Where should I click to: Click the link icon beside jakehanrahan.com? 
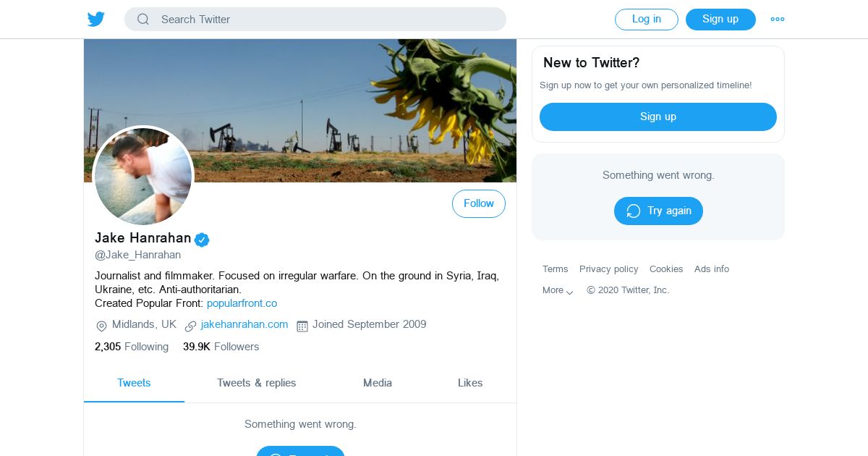coord(191,326)
